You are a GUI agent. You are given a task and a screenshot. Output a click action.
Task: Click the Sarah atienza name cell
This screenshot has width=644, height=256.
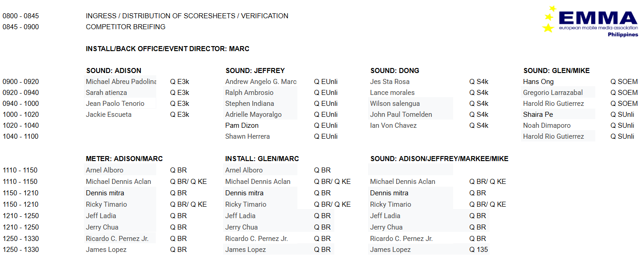(x=106, y=93)
